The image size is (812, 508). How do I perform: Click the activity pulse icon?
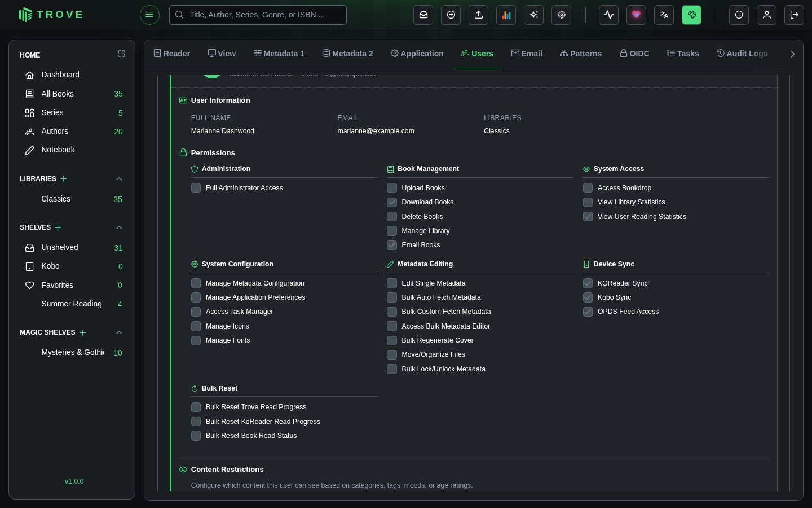pos(609,15)
